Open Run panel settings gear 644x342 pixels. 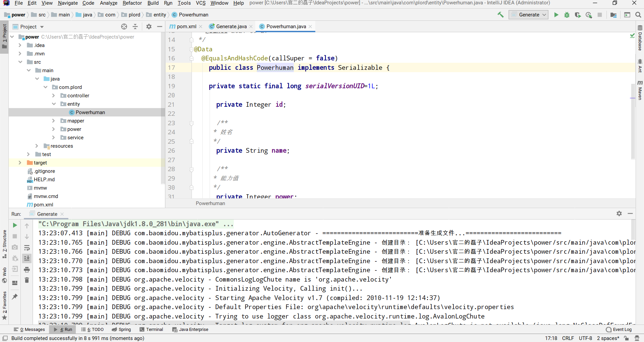[619, 213]
